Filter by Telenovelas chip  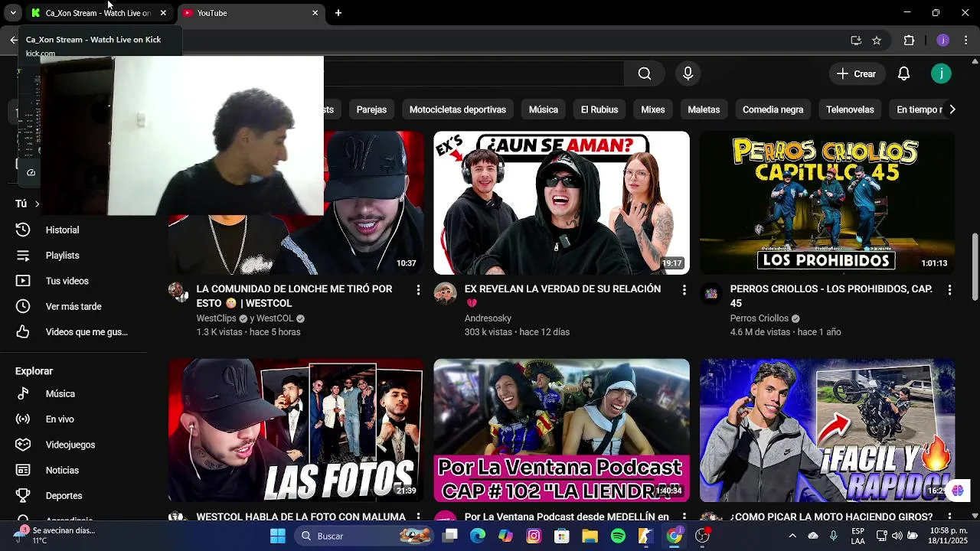coord(850,109)
